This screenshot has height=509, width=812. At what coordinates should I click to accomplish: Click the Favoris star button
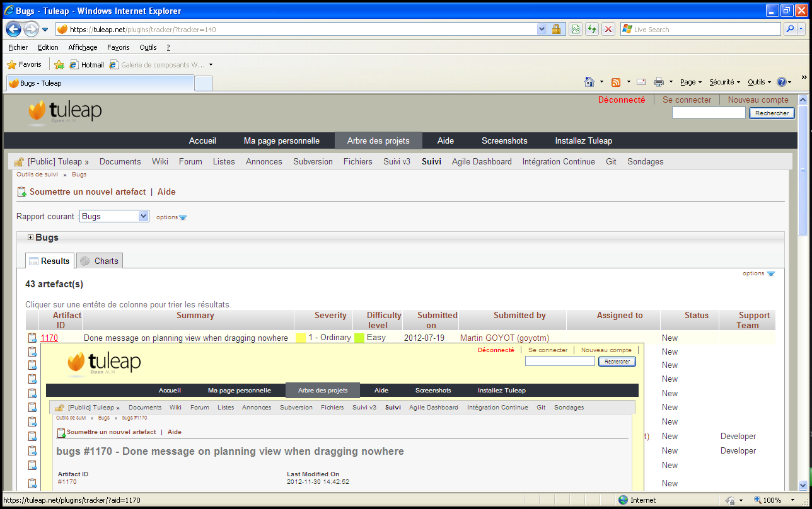[24, 64]
